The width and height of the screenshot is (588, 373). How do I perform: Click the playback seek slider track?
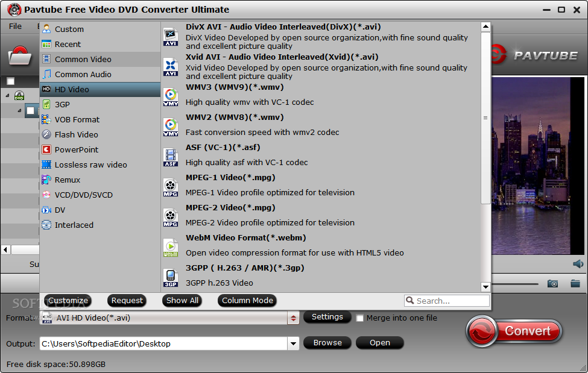click(x=514, y=284)
